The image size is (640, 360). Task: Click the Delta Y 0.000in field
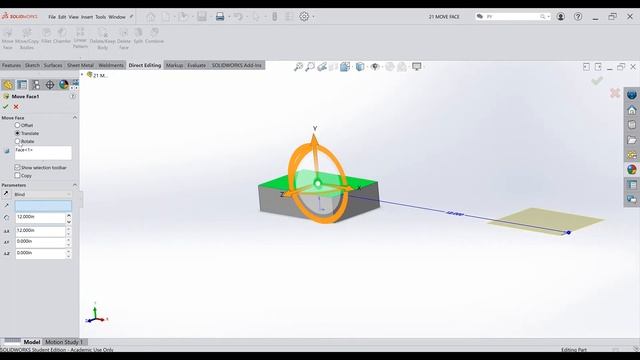pos(40,242)
